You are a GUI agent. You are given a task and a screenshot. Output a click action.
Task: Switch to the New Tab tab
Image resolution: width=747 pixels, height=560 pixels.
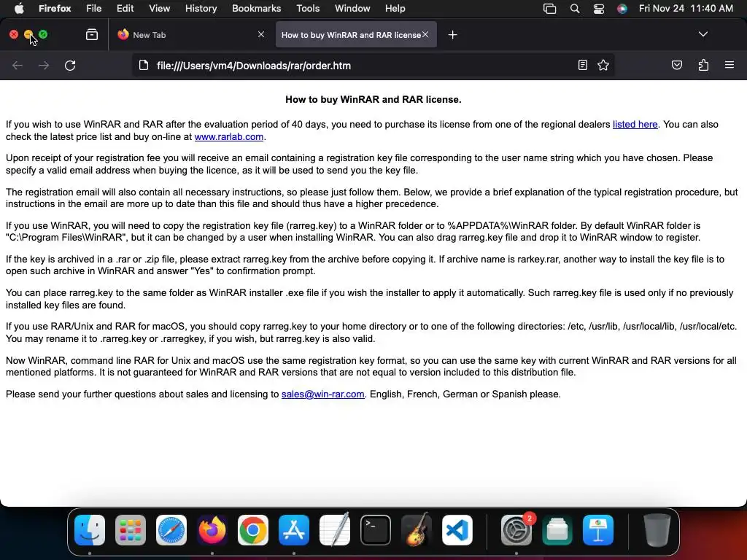(190, 34)
